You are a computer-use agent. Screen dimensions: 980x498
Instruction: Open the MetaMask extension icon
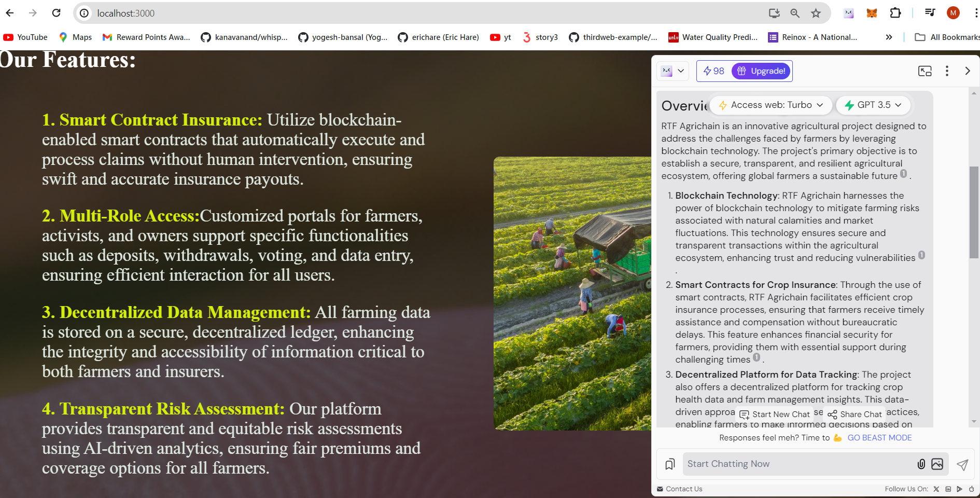pyautogui.click(x=872, y=13)
